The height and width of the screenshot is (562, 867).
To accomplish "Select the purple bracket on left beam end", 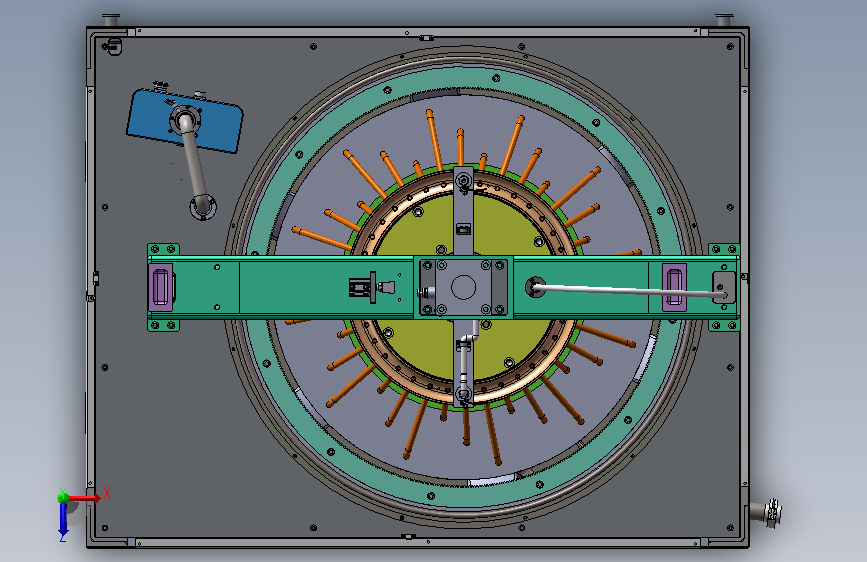I will pyautogui.click(x=161, y=287).
